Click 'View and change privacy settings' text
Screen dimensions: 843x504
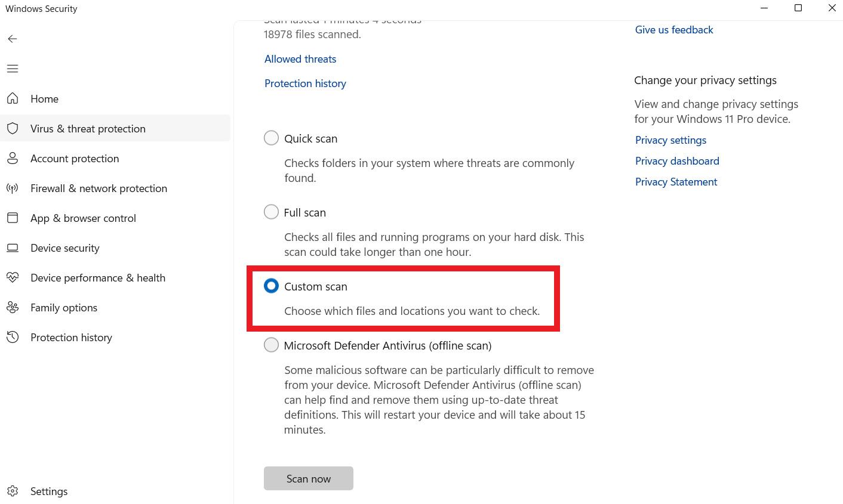716,112
